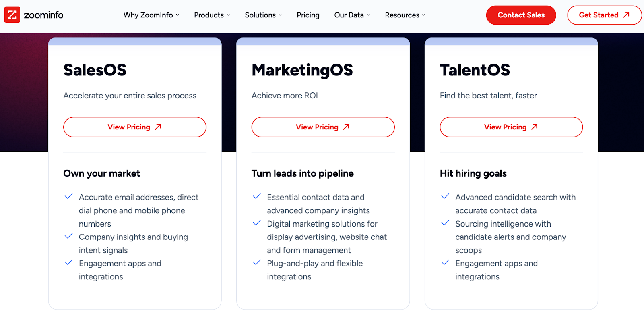Click checkmark beside Digital marketing solutions
The image size is (644, 316).
pyautogui.click(x=257, y=223)
